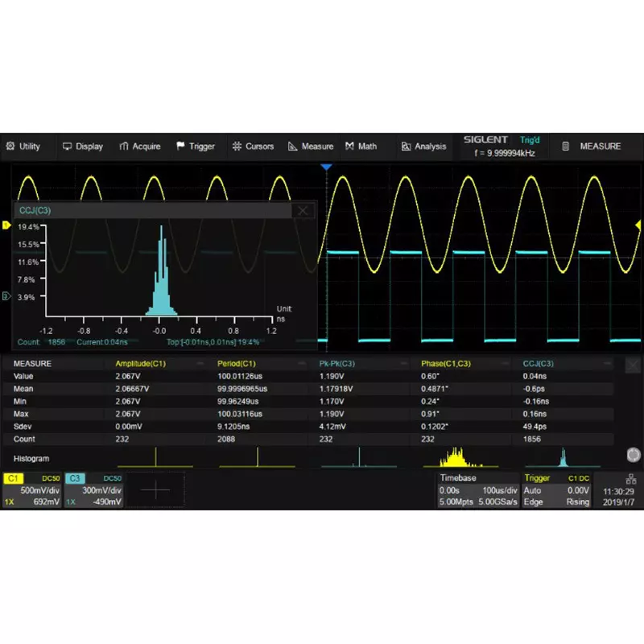Click the plus box to add a channel
This screenshot has height=644, width=644.
click(x=155, y=490)
